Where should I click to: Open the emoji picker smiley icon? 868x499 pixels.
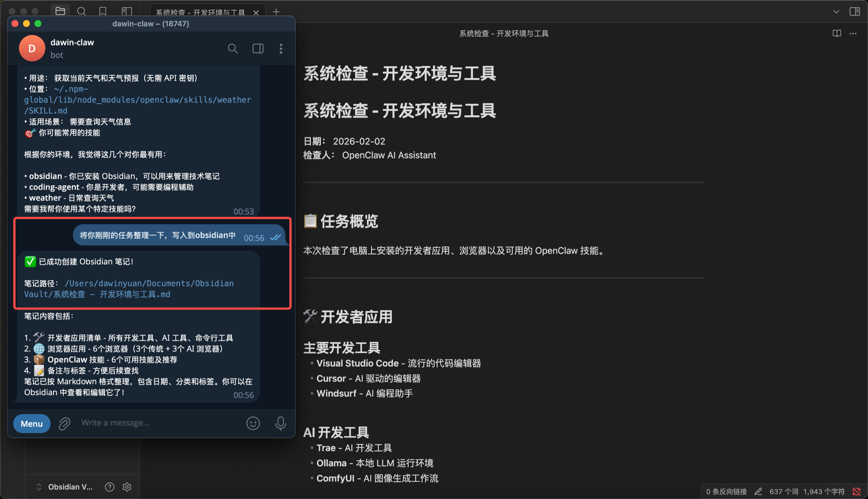[253, 423]
